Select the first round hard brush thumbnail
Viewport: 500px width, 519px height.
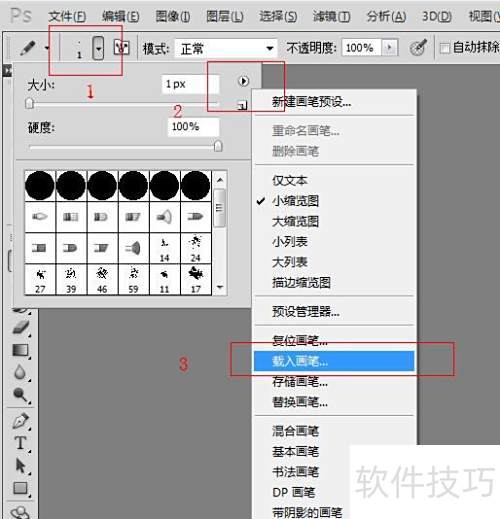[40, 186]
